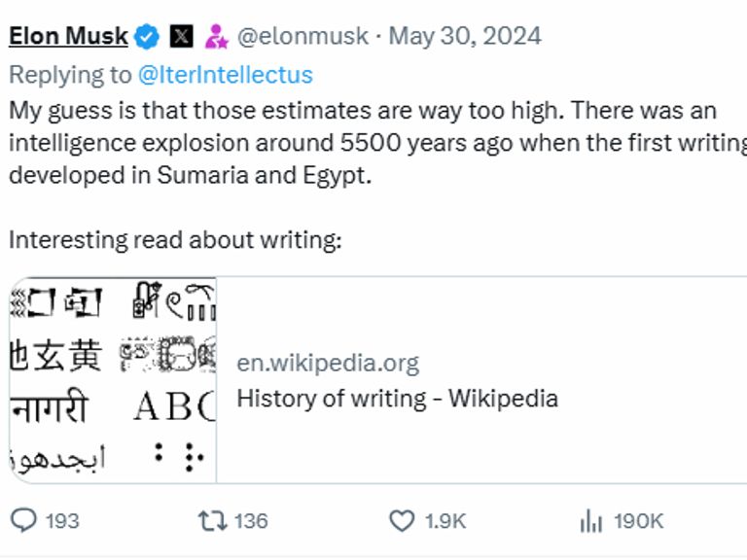Like the post with the heart icon

[402, 521]
